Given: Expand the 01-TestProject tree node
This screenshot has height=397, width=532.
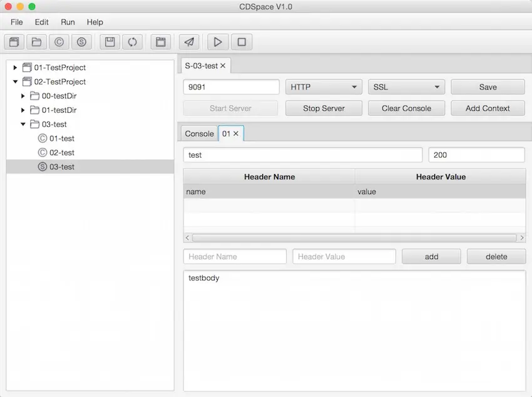Looking at the screenshot, I should 15,68.
